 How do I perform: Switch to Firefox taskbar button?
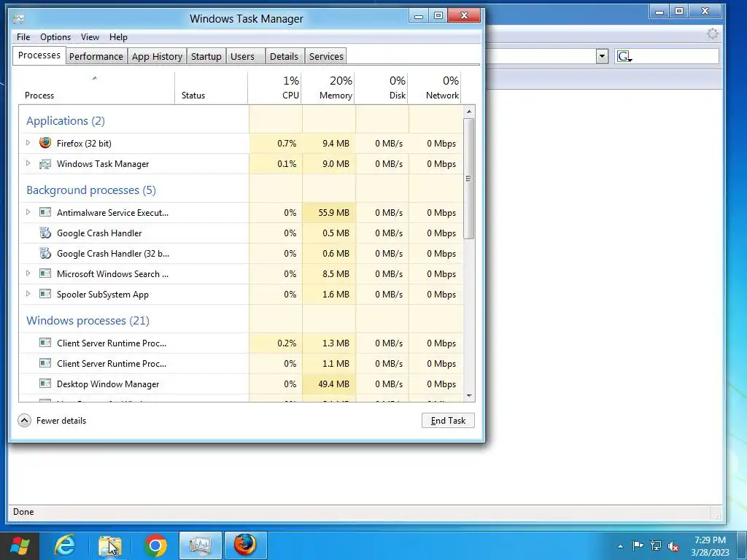coord(245,545)
